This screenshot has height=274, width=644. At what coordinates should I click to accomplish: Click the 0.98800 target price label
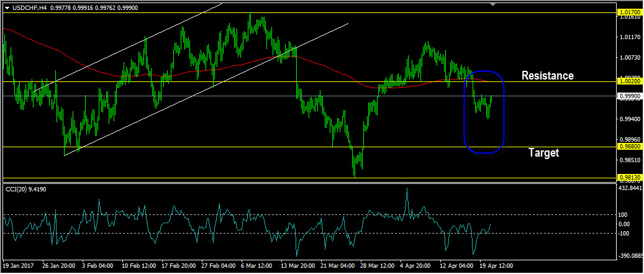coord(629,147)
